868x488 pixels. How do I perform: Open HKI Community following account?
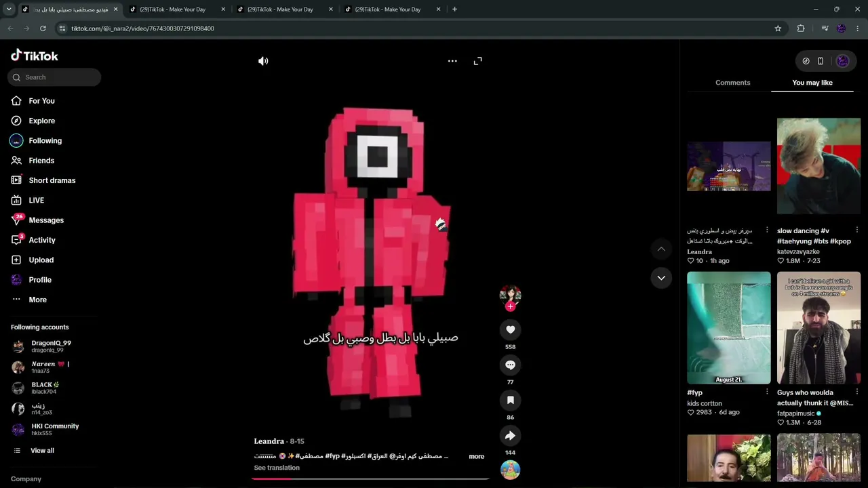pyautogui.click(x=55, y=429)
